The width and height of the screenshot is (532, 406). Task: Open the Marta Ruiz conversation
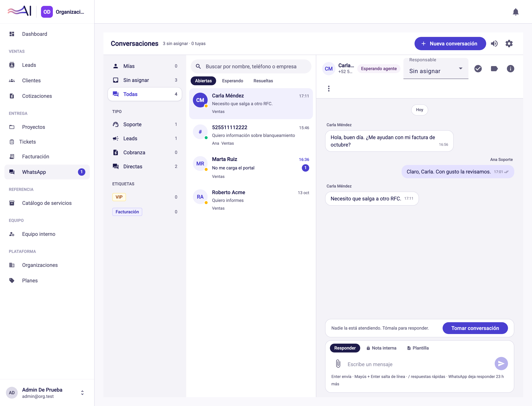(x=251, y=168)
